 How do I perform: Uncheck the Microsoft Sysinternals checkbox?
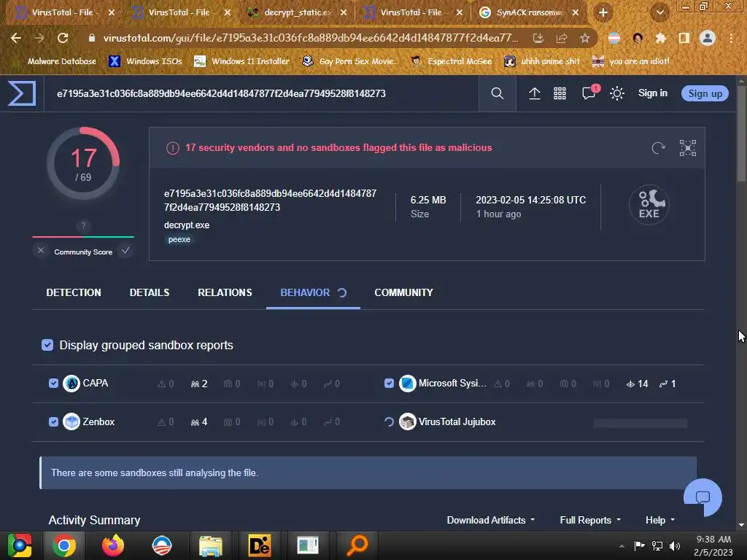coord(390,384)
